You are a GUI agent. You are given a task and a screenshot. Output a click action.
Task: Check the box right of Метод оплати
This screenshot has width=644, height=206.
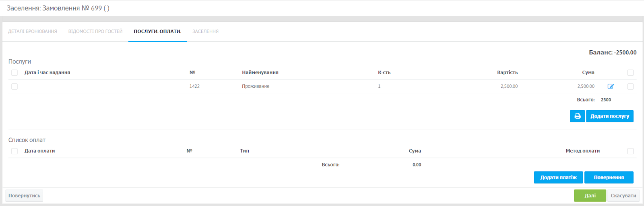630,151
